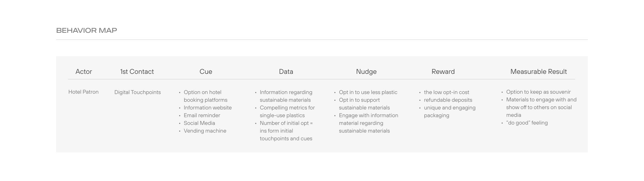
Task: Select the Measurable Result column header
Action: click(x=538, y=72)
